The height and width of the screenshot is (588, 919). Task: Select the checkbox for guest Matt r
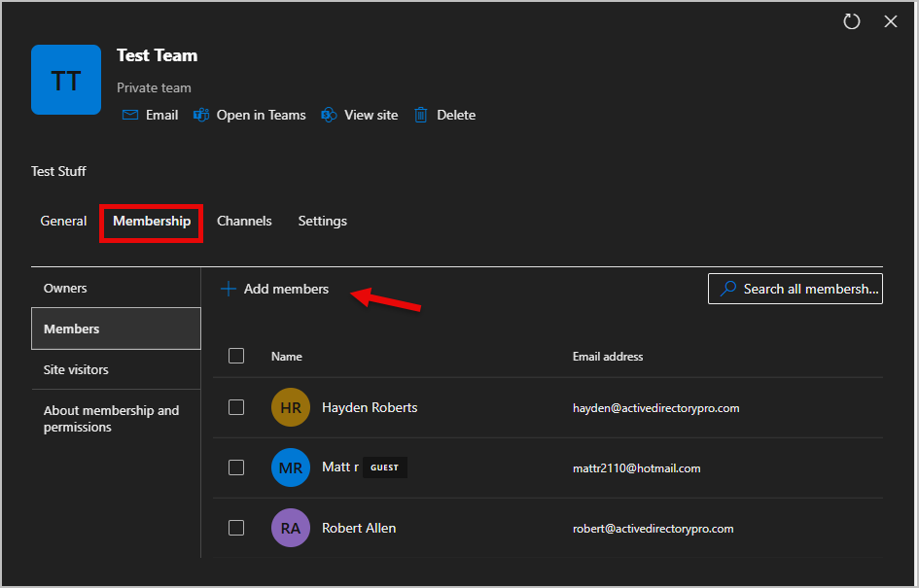tap(236, 467)
